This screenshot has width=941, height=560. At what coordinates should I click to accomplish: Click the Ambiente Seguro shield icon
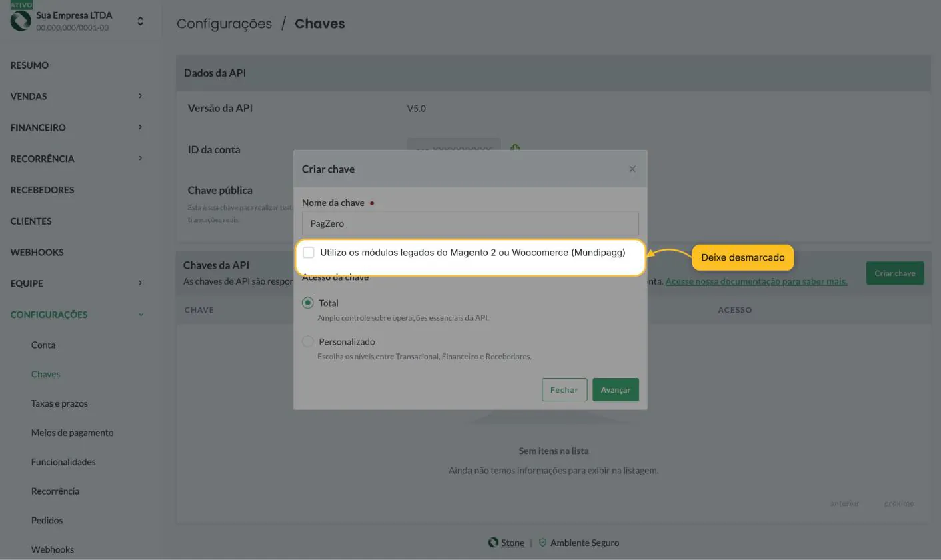pos(542,543)
